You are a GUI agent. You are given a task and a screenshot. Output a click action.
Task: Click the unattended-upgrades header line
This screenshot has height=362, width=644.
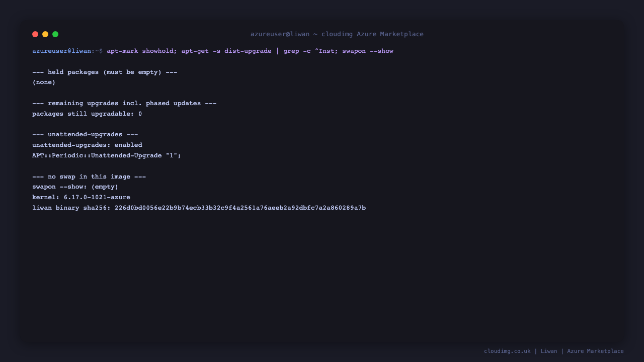(85, 135)
